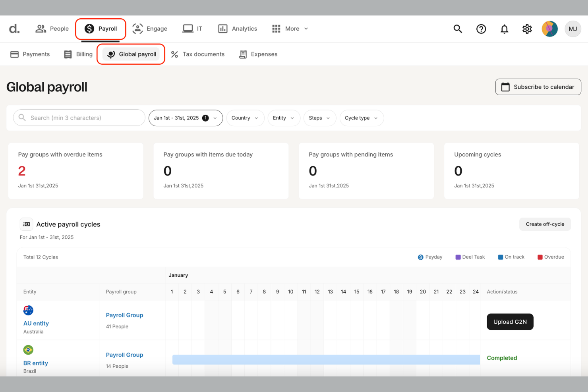588x392 pixels.
Task: Click the colorful organization avatar
Action: click(x=550, y=29)
